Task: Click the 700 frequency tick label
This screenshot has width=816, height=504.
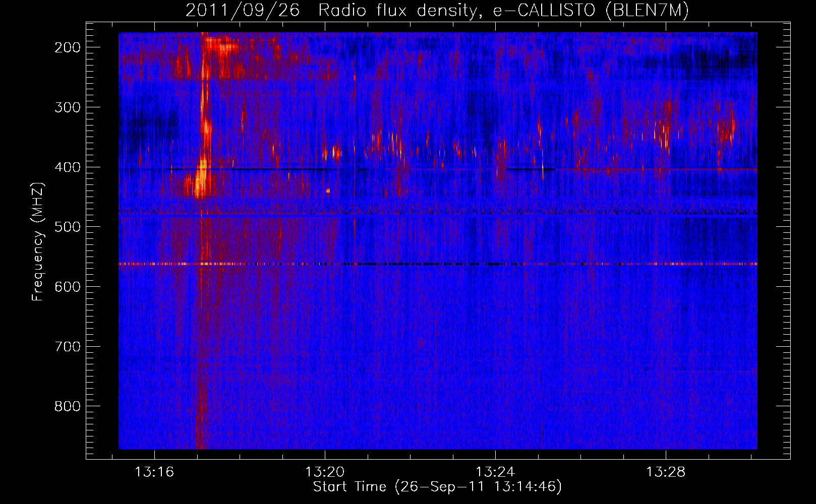Action: point(67,347)
